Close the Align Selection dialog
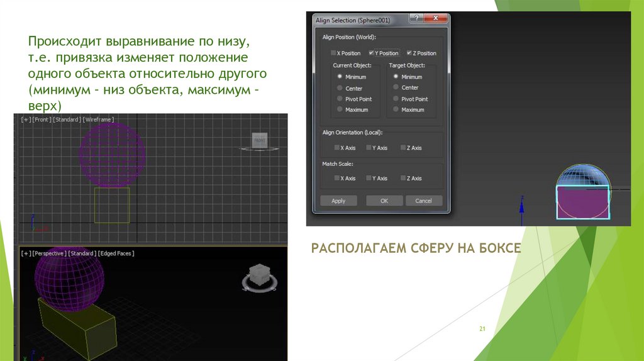The image size is (644, 361). (436, 18)
